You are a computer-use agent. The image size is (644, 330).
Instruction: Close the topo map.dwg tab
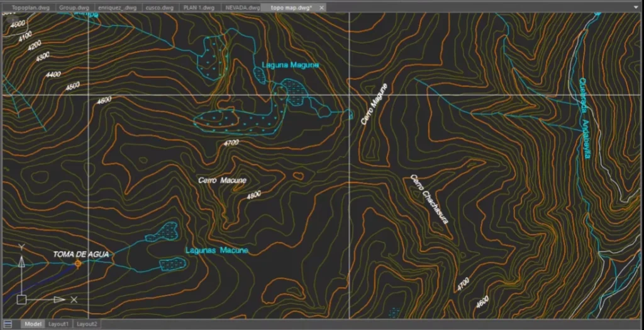click(x=321, y=8)
